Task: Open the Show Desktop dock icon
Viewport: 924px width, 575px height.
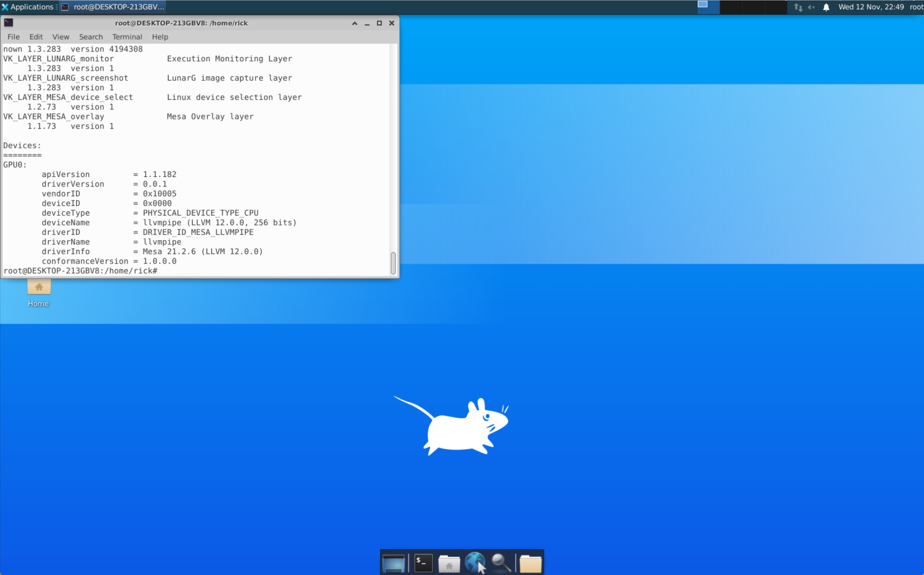Action: pyautogui.click(x=393, y=563)
